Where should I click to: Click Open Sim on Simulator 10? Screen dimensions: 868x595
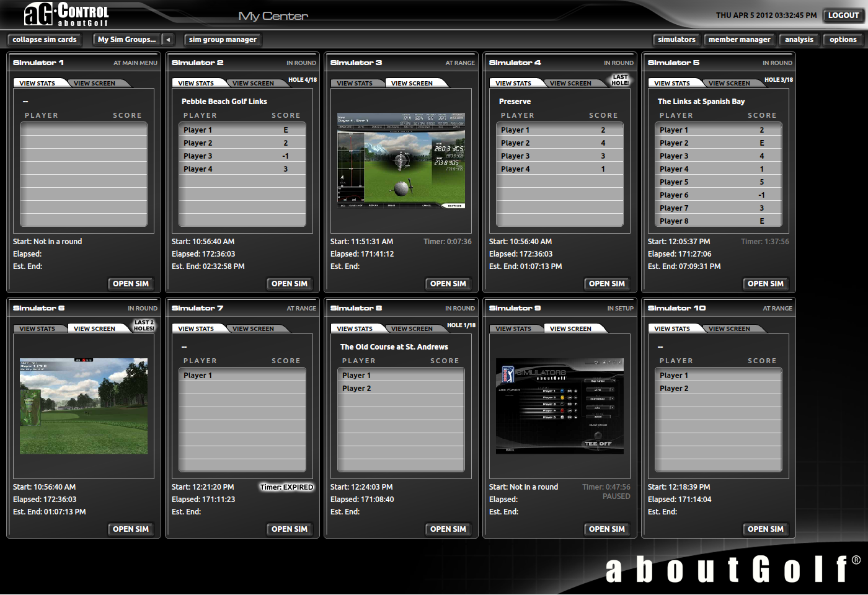pyautogui.click(x=766, y=529)
